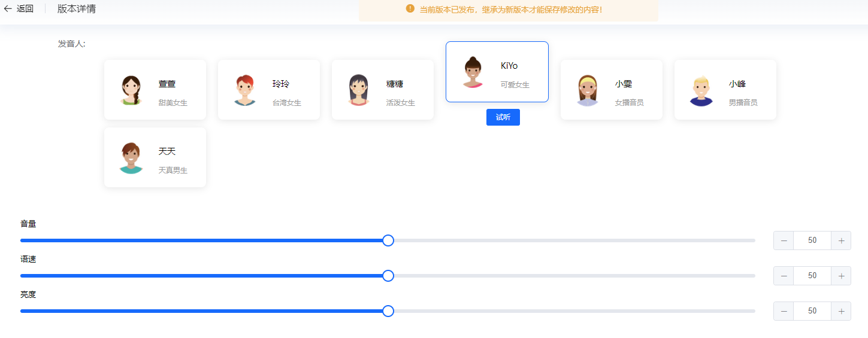Click the published-version warning message text
Image resolution: width=868 pixels, height=338 pixels.
tap(511, 10)
